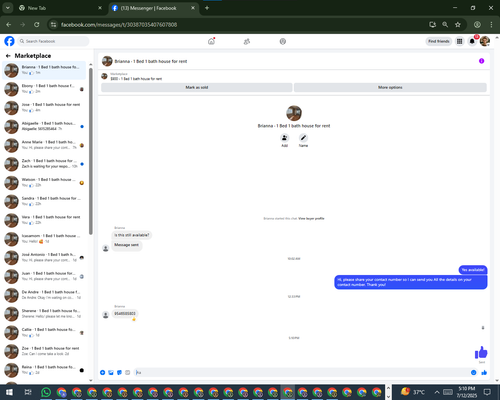Screen dimensions: 500x400
Task: Click the Add people icon
Action: 284,138
